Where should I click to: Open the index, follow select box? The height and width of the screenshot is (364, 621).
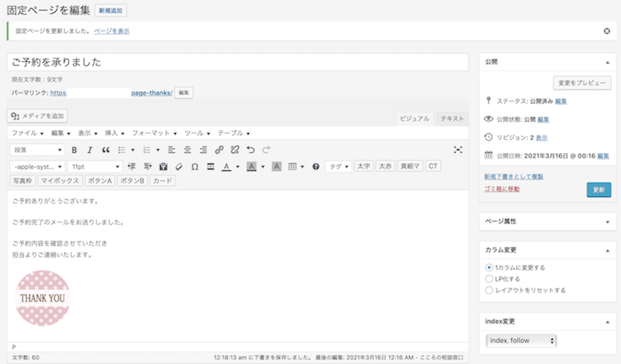[x=521, y=341]
